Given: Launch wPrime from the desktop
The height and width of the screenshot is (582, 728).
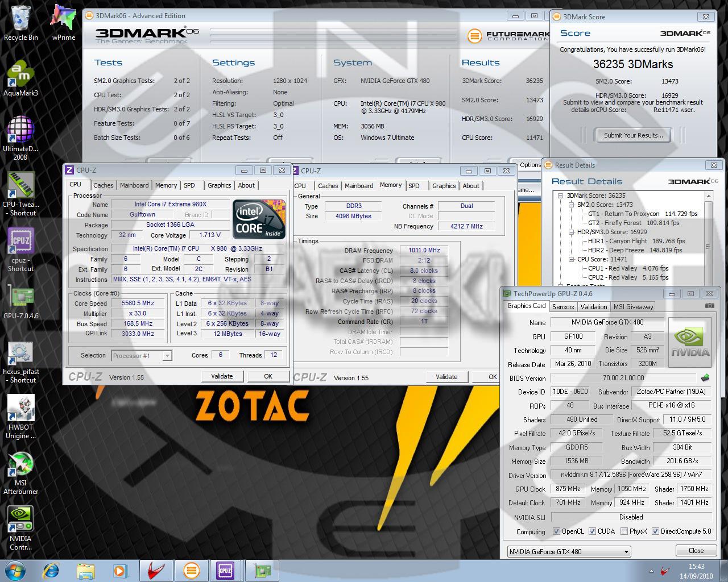Looking at the screenshot, I should (63, 23).
